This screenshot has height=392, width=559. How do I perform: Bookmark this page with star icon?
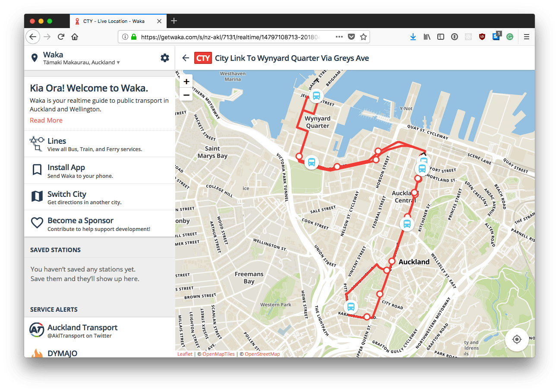[363, 37]
